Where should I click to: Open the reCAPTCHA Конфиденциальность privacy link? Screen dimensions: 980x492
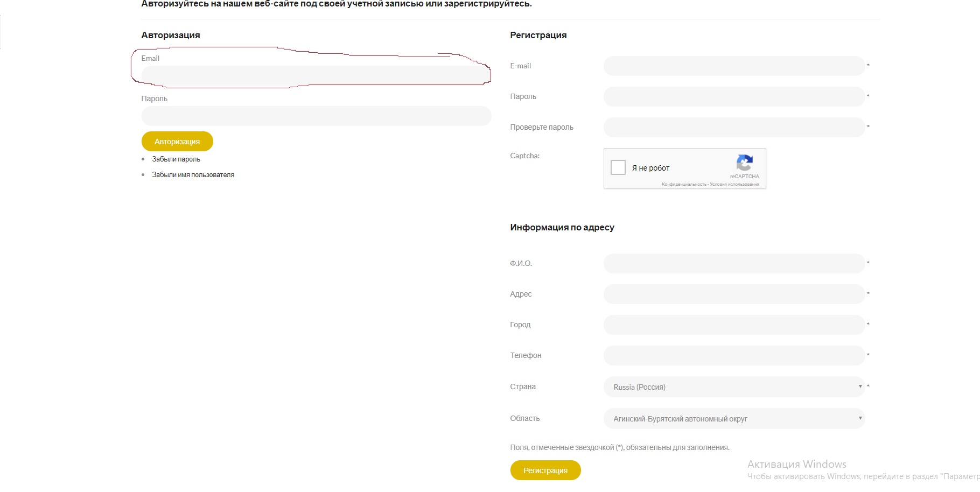(x=684, y=185)
